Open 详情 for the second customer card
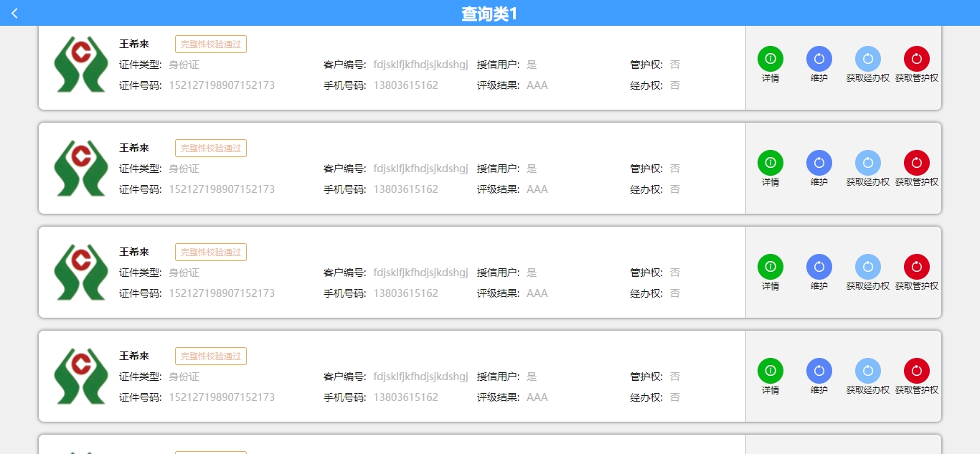980x454 pixels. [x=770, y=163]
